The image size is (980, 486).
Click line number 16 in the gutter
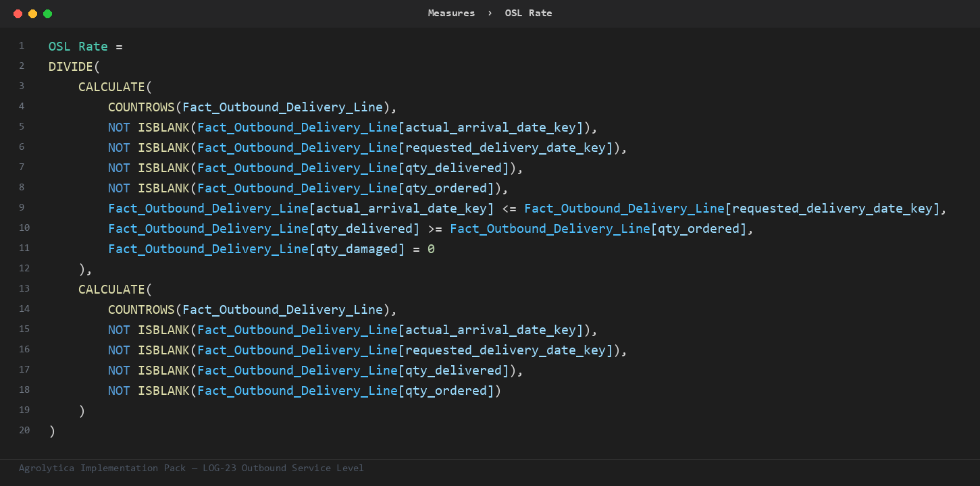[24, 349]
